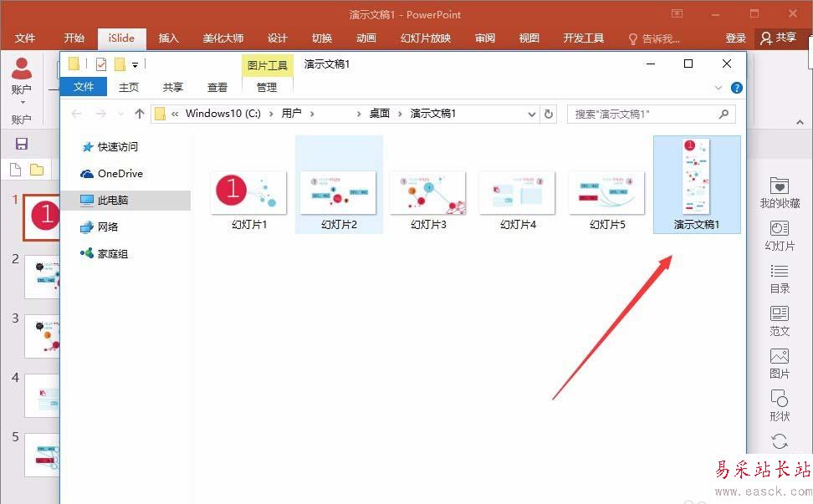The image size is (813, 504).
Task: Open Explorer 主页 tab
Action: [129, 87]
